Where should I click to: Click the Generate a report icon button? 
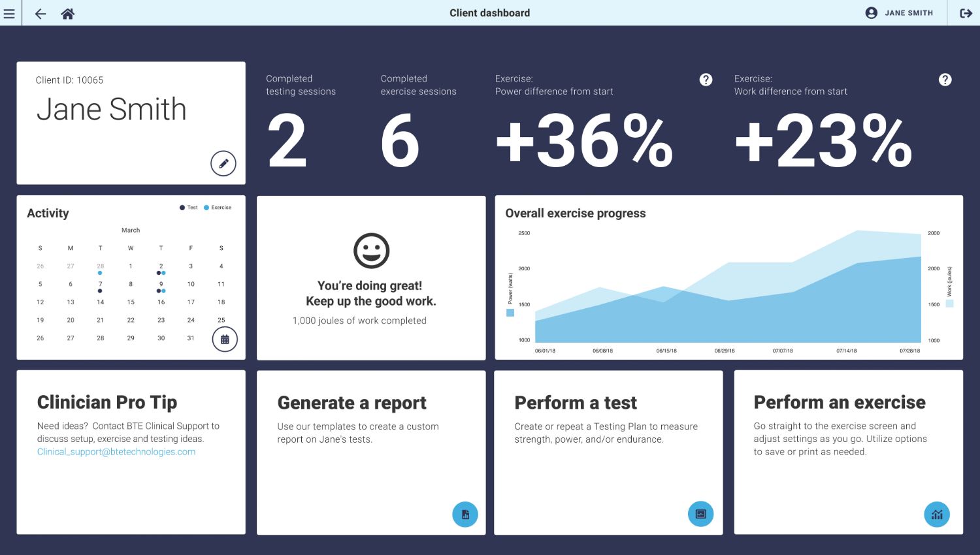[x=465, y=515]
